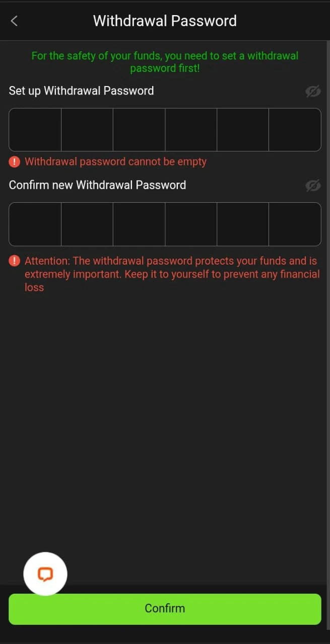Screen dimensions: 330x644
Task: Select fourth digit box of Set up password
Action: tap(191, 130)
